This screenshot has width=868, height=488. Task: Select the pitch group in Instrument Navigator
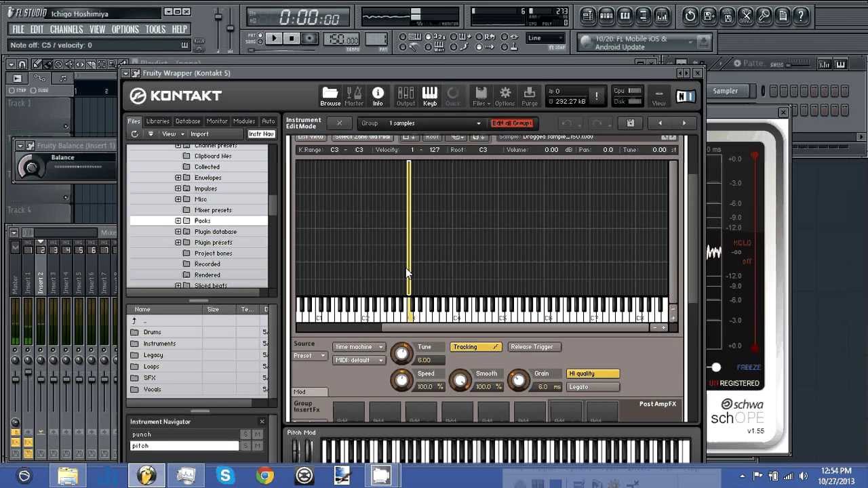(x=184, y=446)
